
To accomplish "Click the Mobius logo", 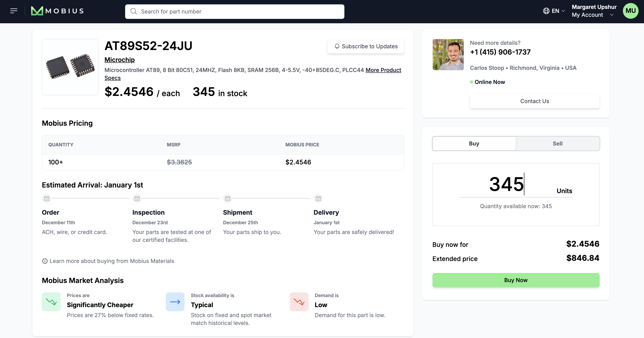I will pyautogui.click(x=57, y=11).
